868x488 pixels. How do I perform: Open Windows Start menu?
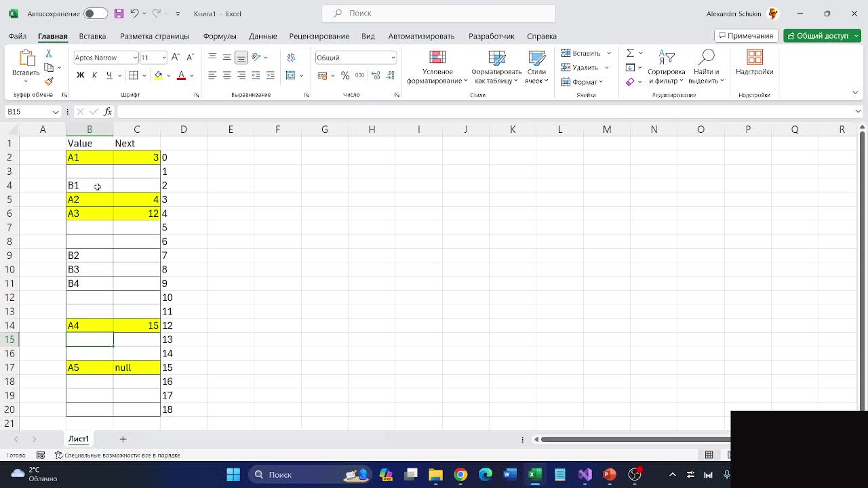(x=233, y=474)
